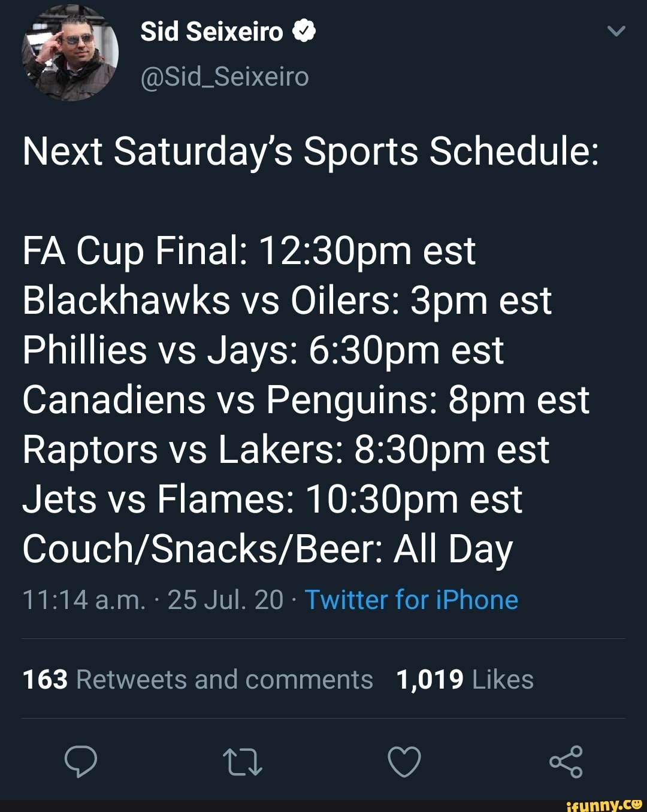Collapse the tweet details using the chevron
The image size is (647, 812).
click(617, 31)
